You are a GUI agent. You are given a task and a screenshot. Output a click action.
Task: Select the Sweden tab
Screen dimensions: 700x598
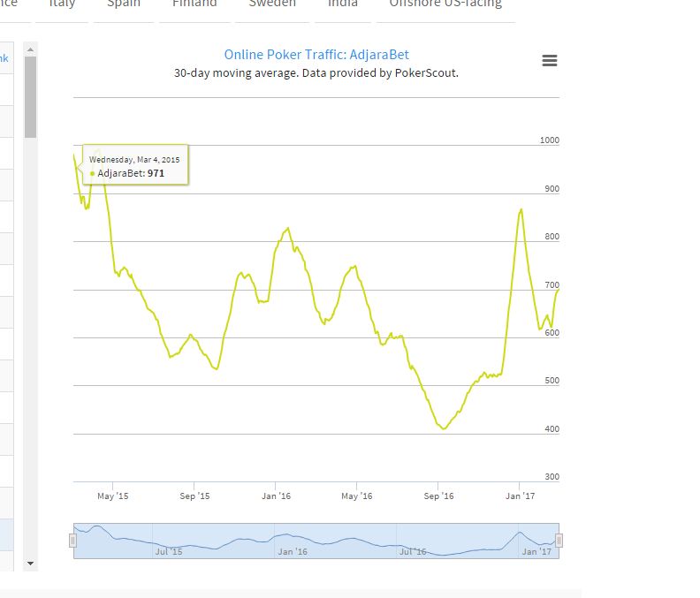pyautogui.click(x=272, y=4)
